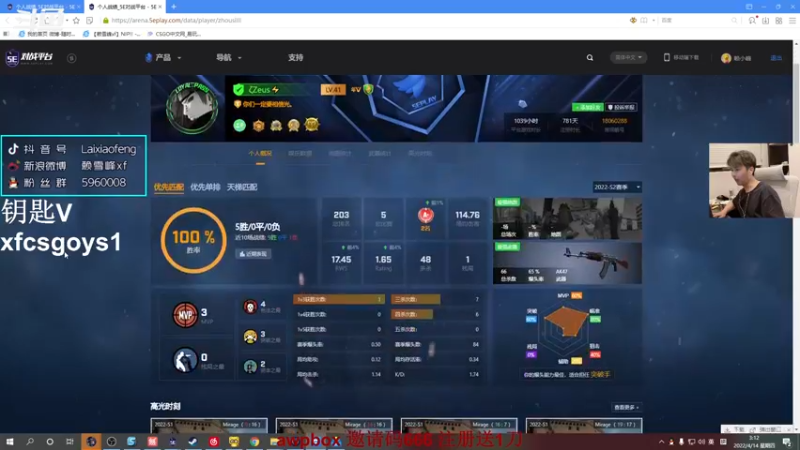Click the hexagonal bronze medal badge
The image size is (800, 450).
[259, 125]
